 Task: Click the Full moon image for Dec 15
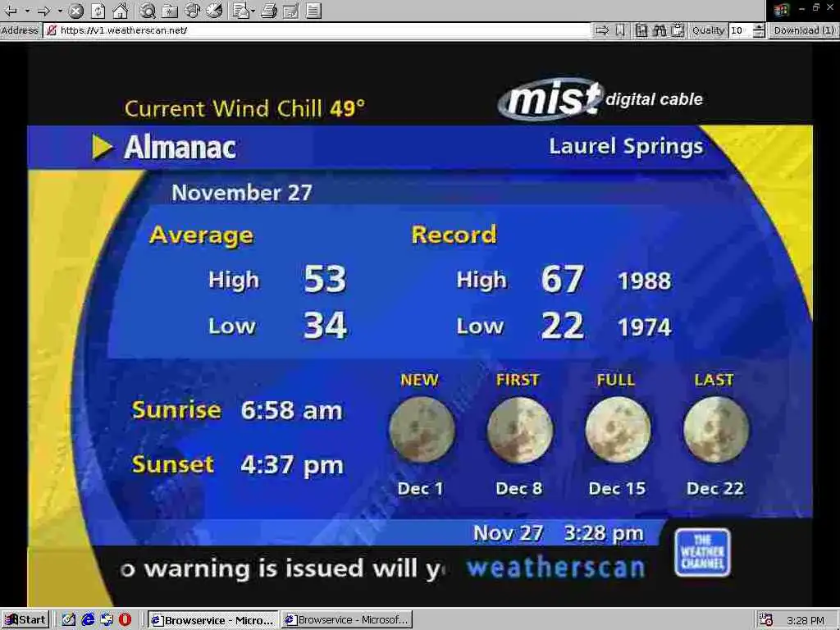click(618, 430)
